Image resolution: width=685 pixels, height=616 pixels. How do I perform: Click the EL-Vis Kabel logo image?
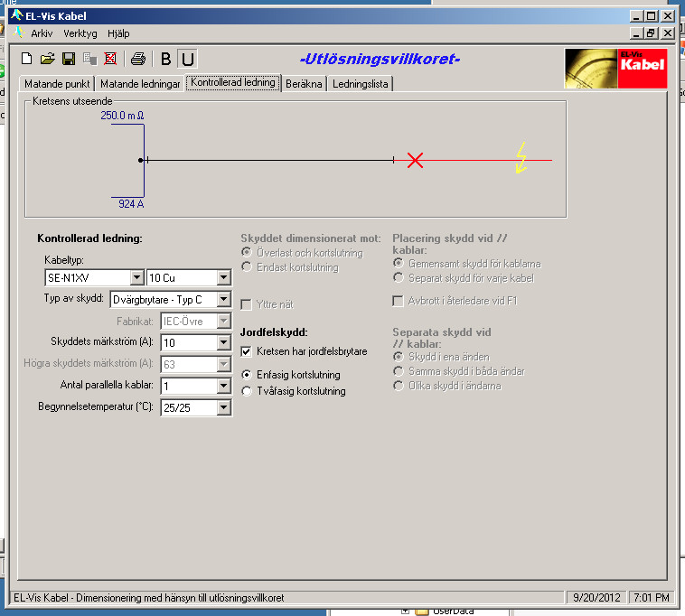(615, 67)
